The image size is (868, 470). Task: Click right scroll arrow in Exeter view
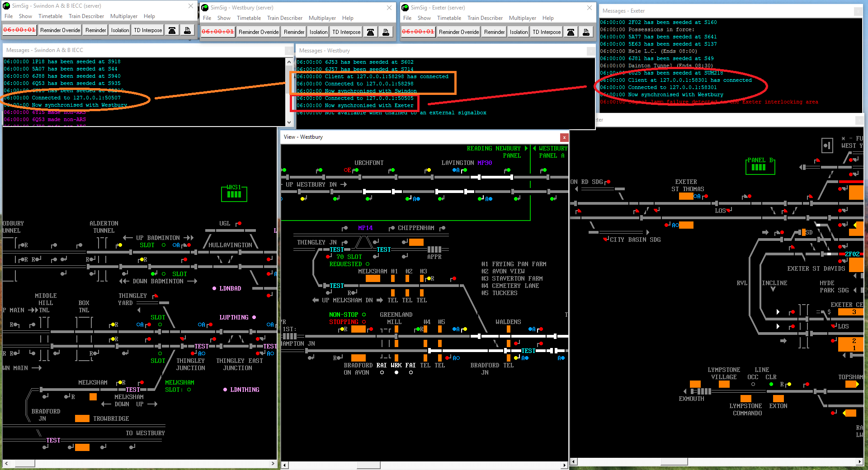860,461
